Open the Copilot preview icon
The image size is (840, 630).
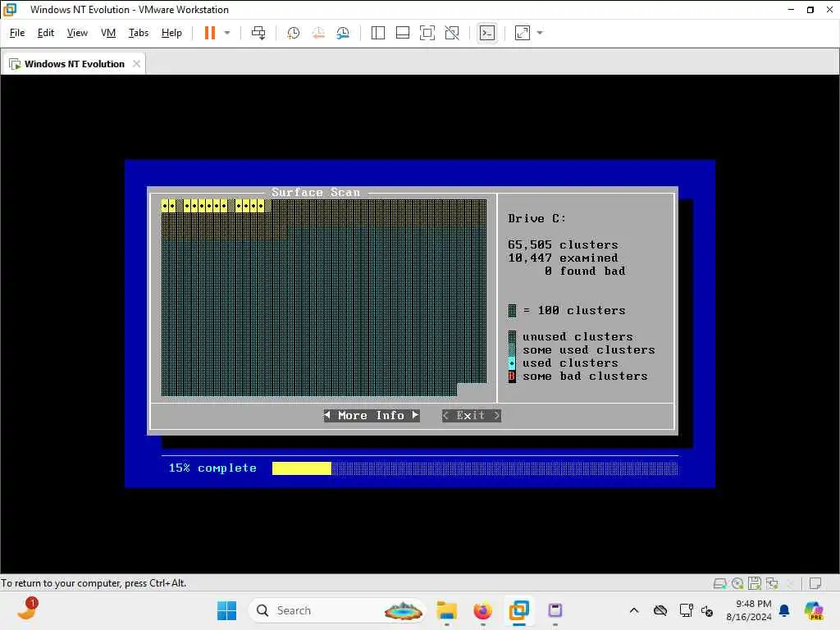point(814,610)
